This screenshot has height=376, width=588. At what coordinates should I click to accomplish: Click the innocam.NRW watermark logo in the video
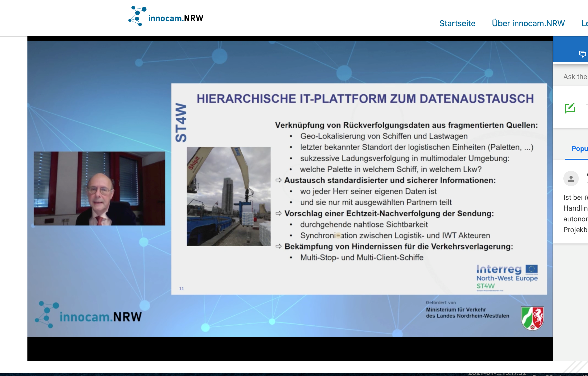(88, 315)
